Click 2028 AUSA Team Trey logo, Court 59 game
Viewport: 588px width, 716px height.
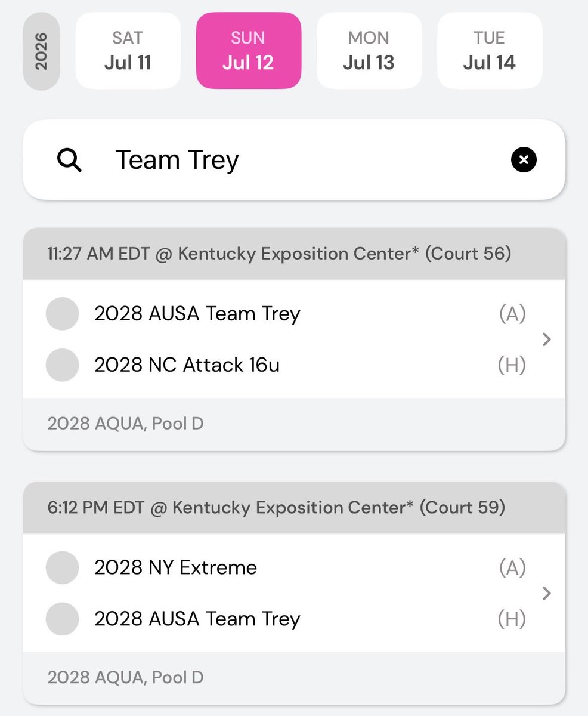pos(62,619)
